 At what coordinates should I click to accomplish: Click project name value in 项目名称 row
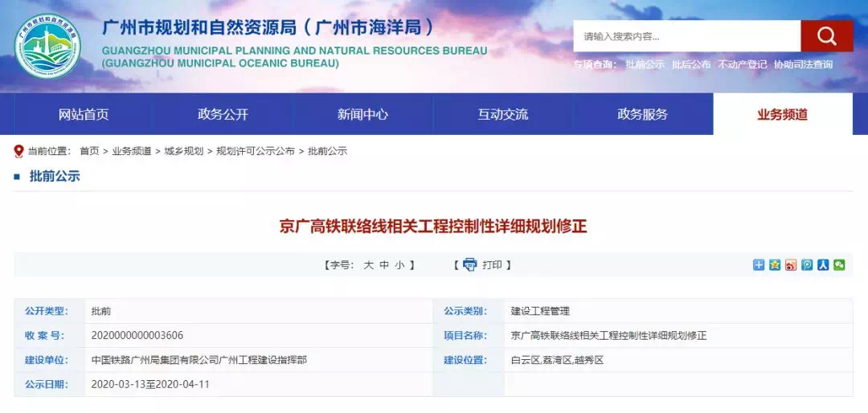608,336
